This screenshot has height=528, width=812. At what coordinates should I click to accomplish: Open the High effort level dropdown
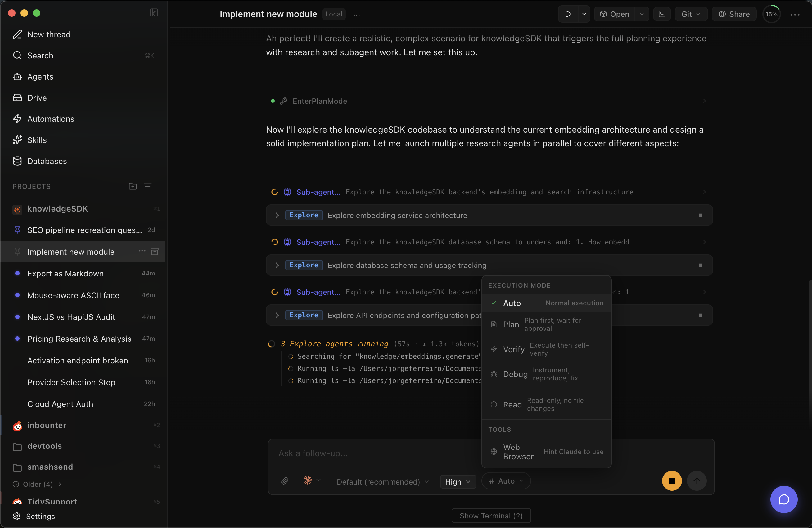pos(458,482)
